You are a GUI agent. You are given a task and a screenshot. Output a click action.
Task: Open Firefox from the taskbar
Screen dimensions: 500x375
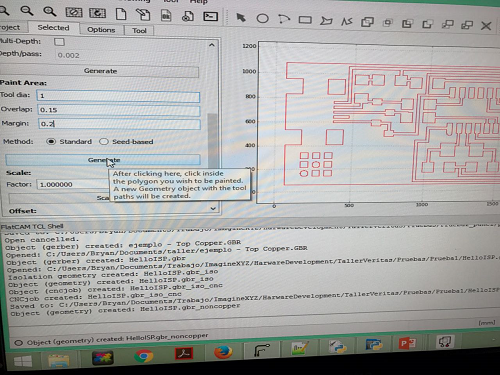[223, 352]
